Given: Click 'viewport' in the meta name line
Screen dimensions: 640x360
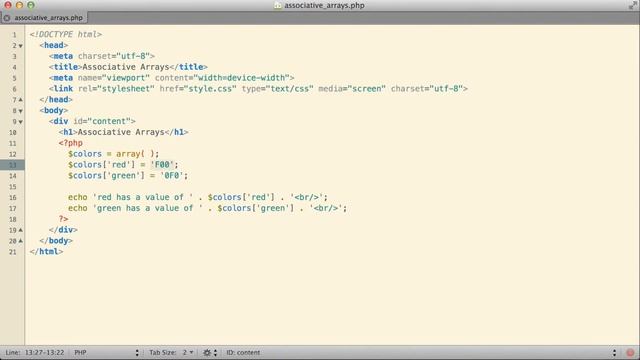Looking at the screenshot, I should pyautogui.click(x=126, y=78).
